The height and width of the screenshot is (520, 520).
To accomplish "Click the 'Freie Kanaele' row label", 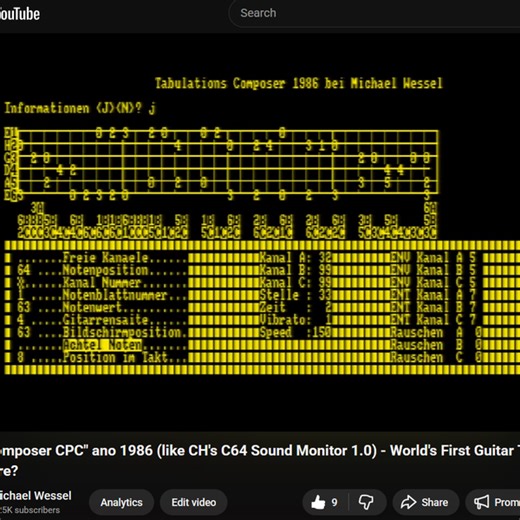I will pos(105,258).
